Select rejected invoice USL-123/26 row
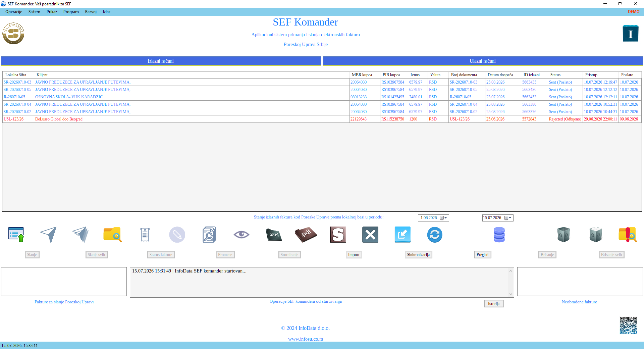Image resolution: width=644 pixels, height=349 pixels. [322, 119]
